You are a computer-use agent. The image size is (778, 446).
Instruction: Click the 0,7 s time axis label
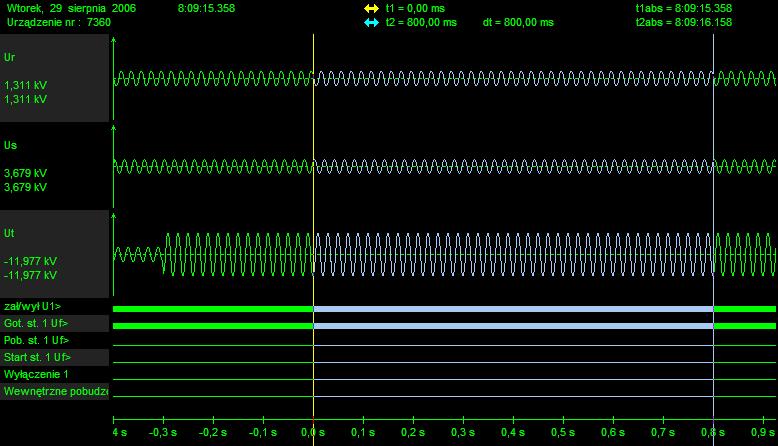(663, 433)
